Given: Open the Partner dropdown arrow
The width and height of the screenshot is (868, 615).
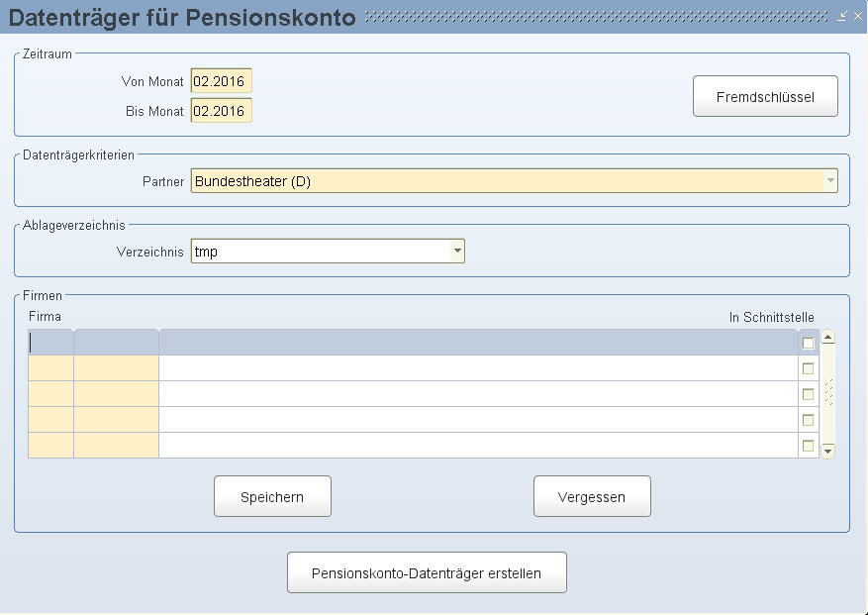Looking at the screenshot, I should pos(830,180).
